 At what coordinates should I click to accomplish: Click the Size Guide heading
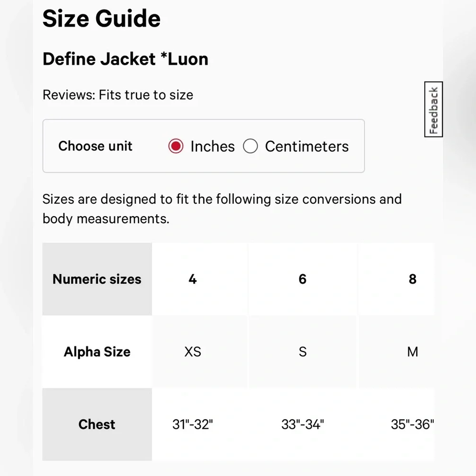pyautogui.click(x=101, y=18)
